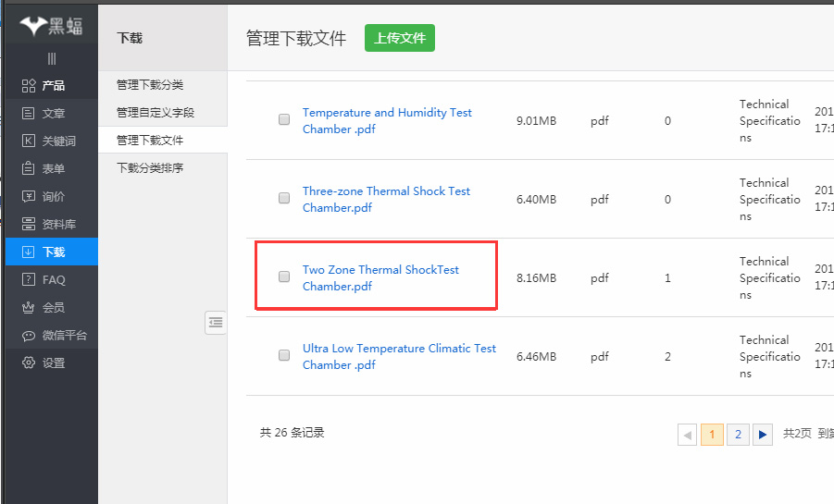834x504 pixels.
Task: Click the 关键词 K icon
Action: [29, 141]
